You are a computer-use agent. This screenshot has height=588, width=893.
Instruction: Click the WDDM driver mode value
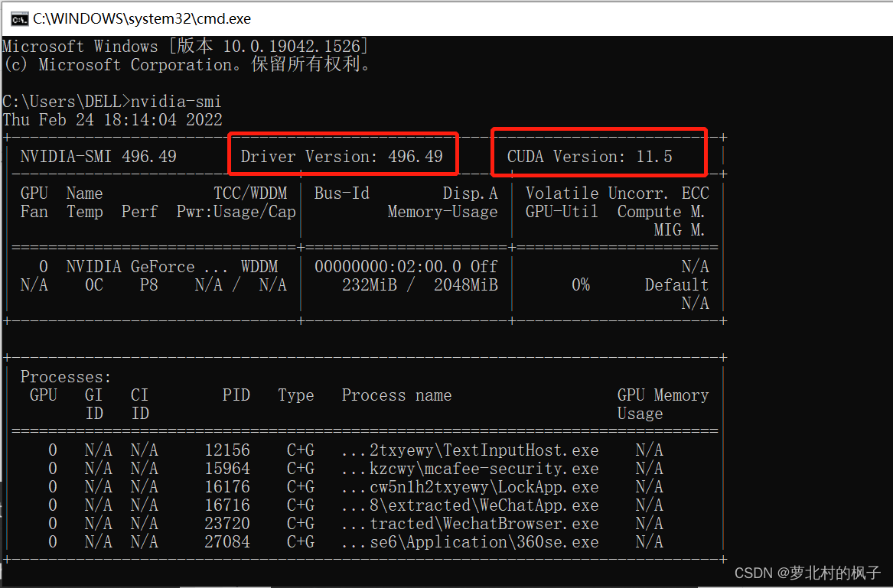point(259,266)
